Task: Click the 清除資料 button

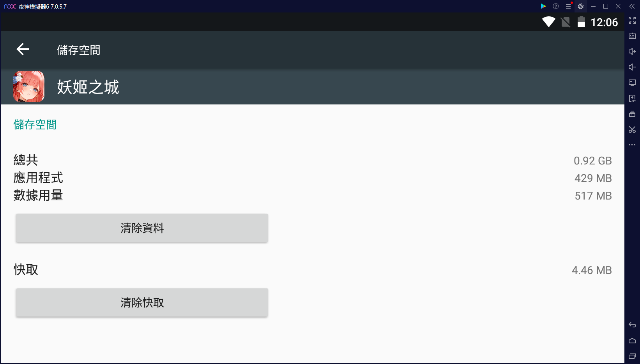Action: coord(142,228)
